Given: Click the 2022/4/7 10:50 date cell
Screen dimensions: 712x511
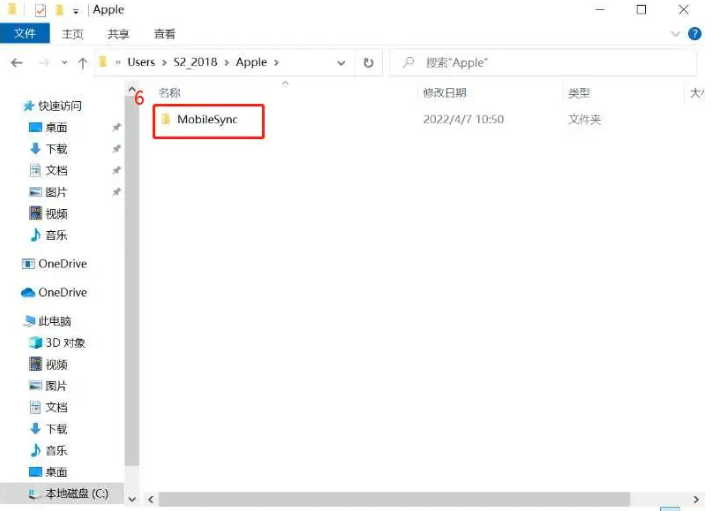Looking at the screenshot, I should click(x=463, y=119).
